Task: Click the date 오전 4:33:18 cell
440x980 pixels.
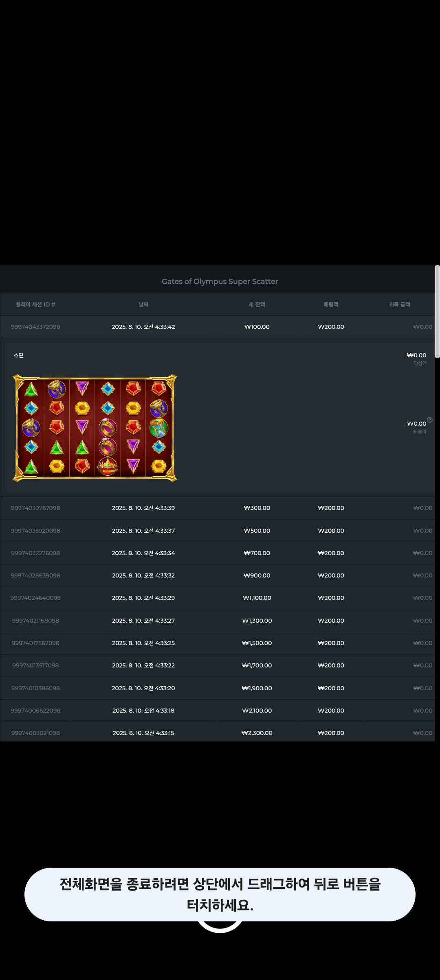Action: click(x=143, y=711)
